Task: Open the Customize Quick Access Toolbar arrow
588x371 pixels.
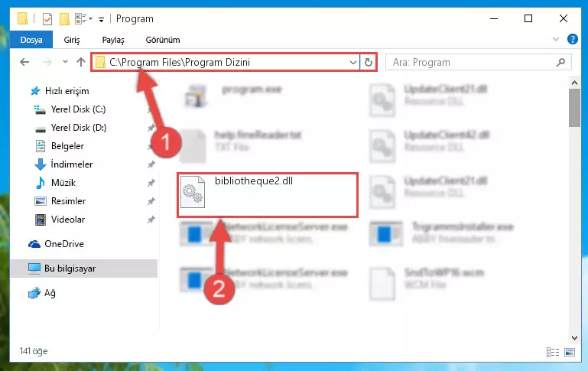Action: 101,20
